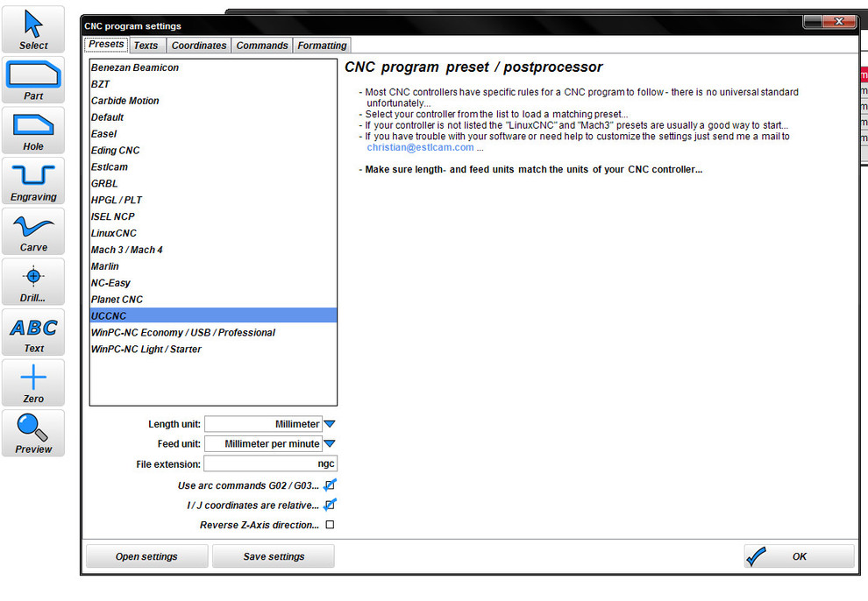The height and width of the screenshot is (601, 868).
Task: Open the christian@estlcam.com email link
Action: click(x=420, y=148)
